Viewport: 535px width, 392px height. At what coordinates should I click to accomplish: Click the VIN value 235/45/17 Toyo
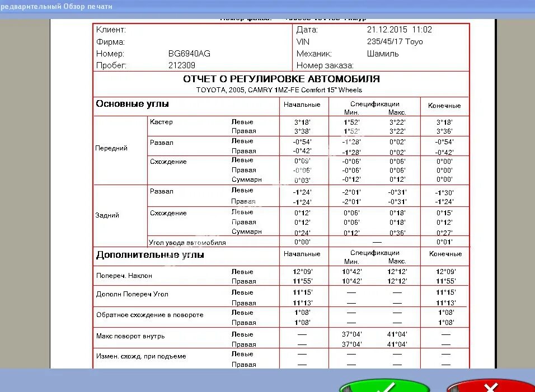[x=395, y=41]
